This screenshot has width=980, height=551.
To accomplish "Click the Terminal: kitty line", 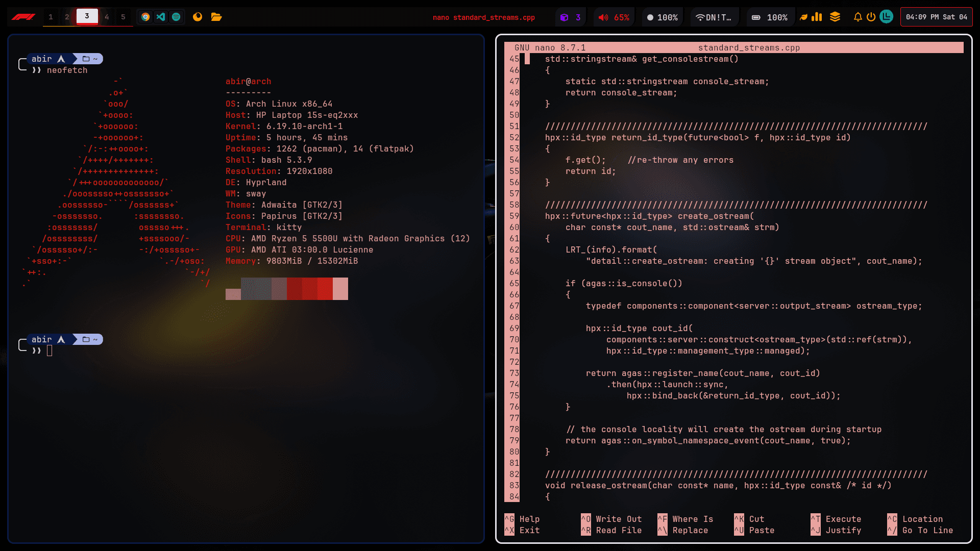I will (264, 227).
